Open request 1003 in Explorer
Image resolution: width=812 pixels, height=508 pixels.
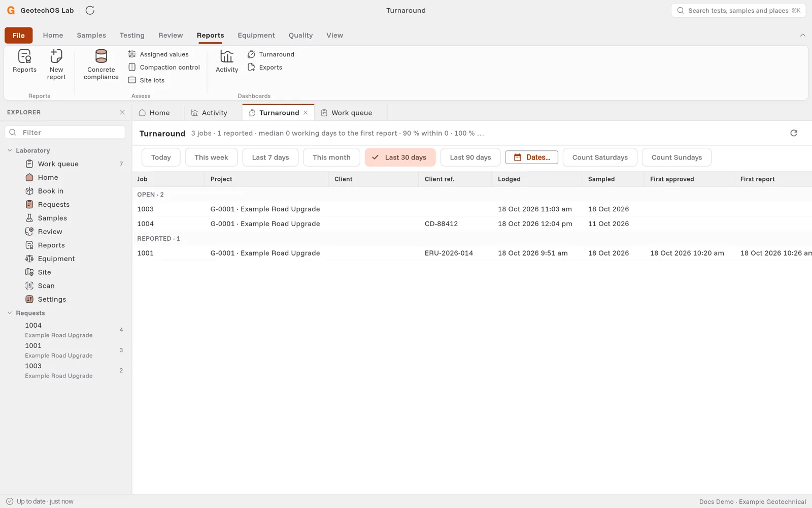(x=65, y=370)
